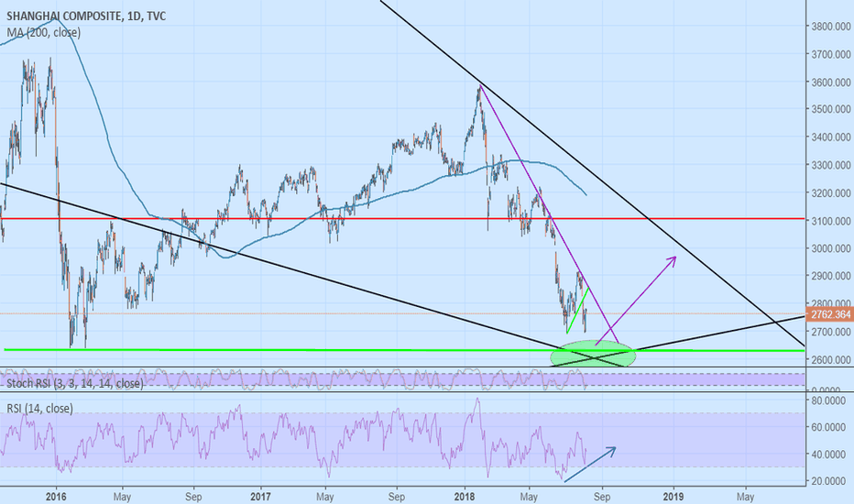Click the 3300.000 price axis label
The width and height of the screenshot is (854, 504).
tap(830, 165)
